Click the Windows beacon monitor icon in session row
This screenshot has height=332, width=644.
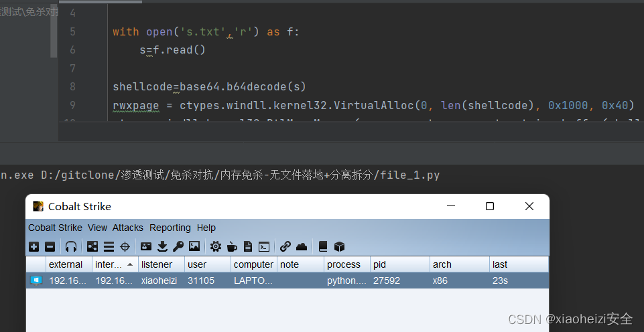point(36,280)
